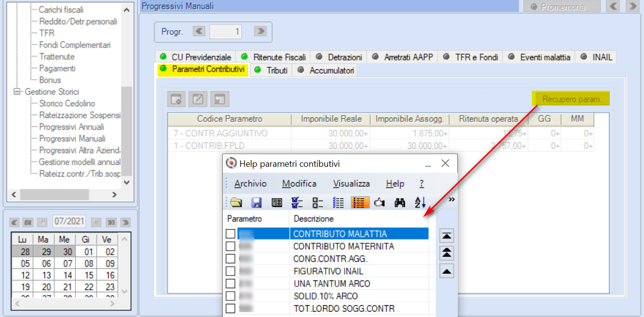Screen dimensions: 644x317
Task: Click the add new row icon above table
Action: pos(176,99)
